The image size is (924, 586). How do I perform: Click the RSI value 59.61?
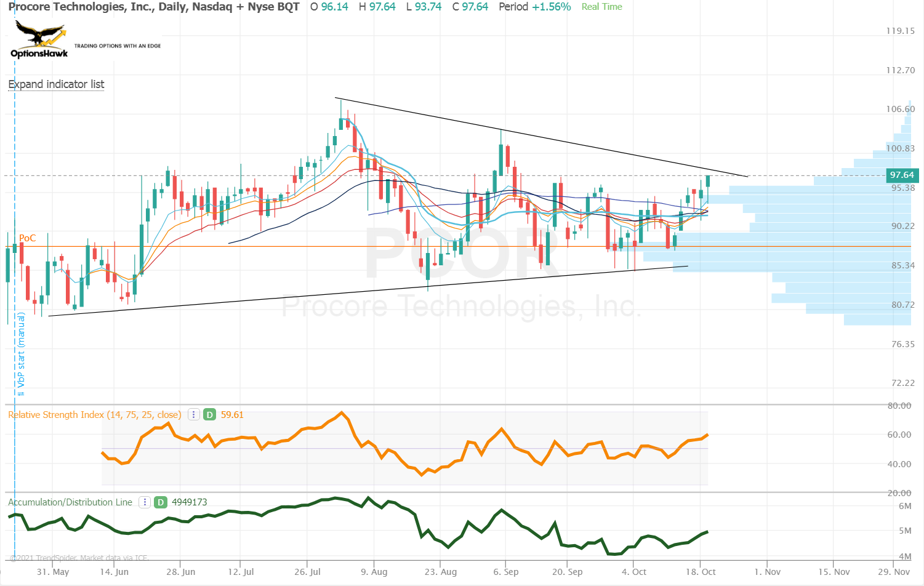(x=232, y=415)
